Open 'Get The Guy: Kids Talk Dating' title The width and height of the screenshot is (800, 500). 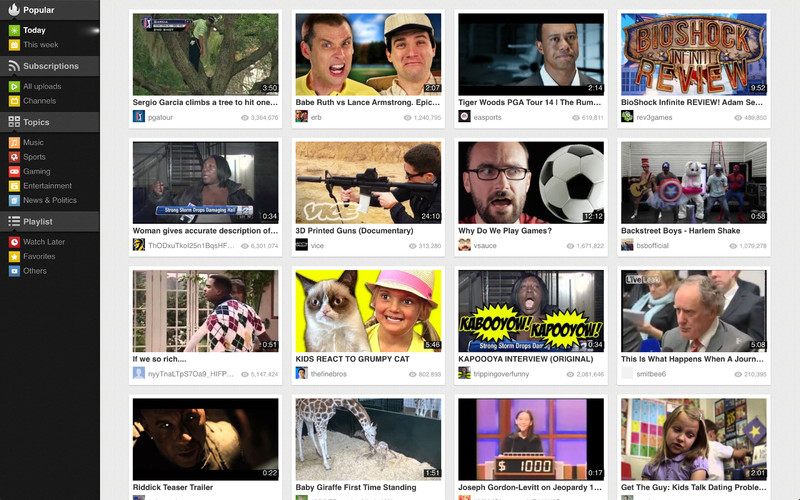pyautogui.click(x=693, y=487)
